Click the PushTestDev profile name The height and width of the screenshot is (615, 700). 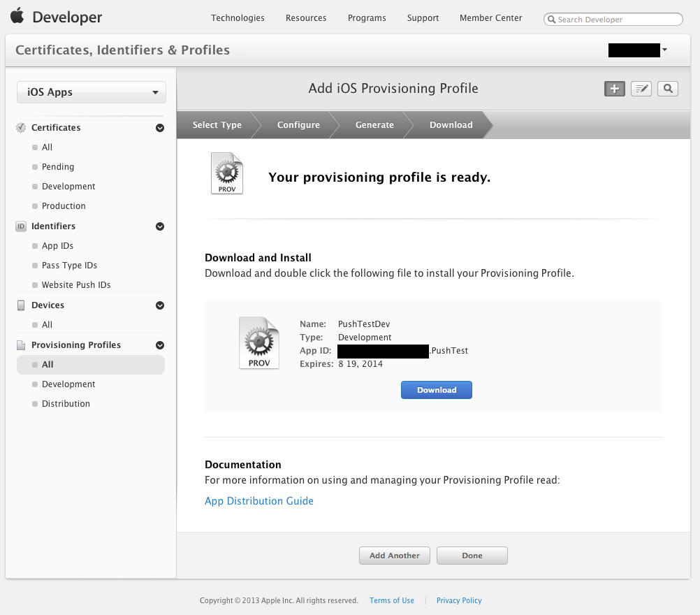[x=364, y=324]
